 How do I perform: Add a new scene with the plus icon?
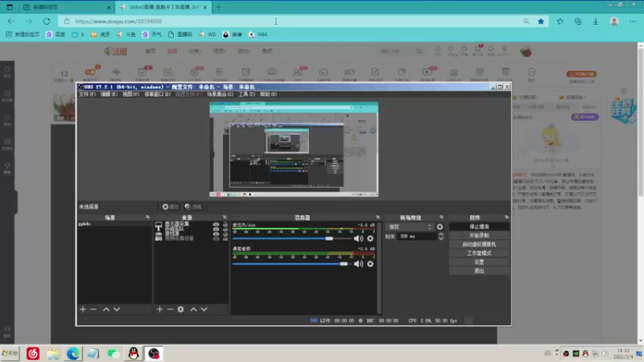coord(83,310)
